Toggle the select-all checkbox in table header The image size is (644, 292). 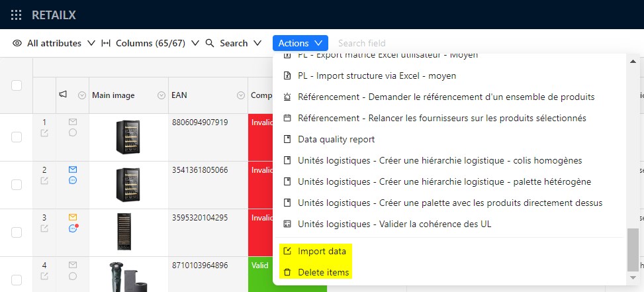17,85
